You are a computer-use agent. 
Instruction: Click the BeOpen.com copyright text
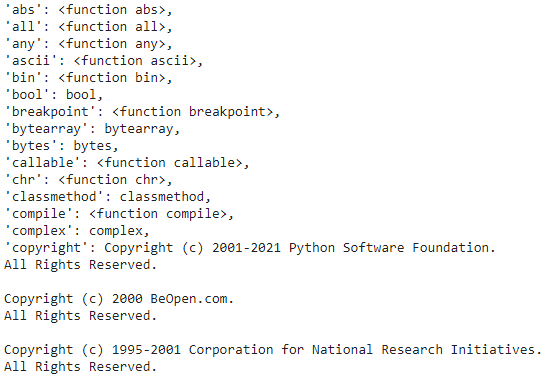coord(119,299)
